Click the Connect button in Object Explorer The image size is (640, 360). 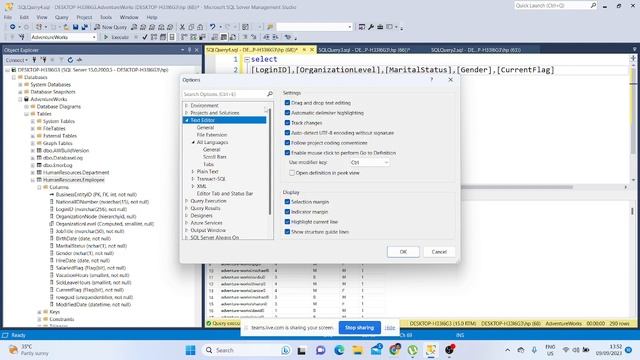[17, 60]
